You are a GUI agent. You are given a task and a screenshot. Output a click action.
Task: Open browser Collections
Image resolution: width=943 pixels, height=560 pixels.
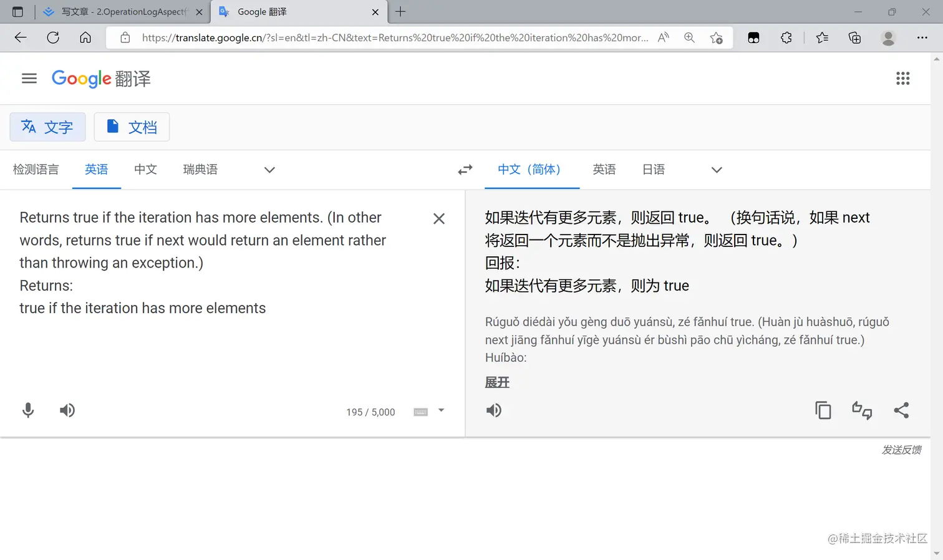(855, 37)
